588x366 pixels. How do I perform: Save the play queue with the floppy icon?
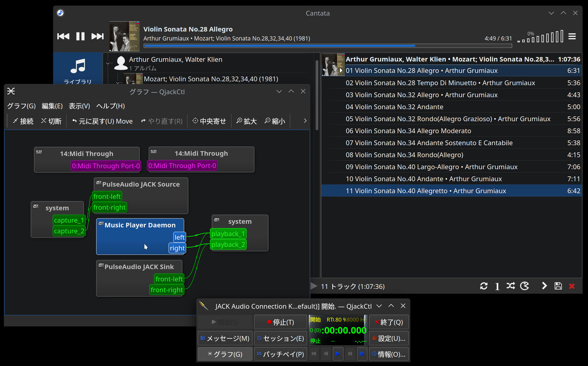point(558,286)
